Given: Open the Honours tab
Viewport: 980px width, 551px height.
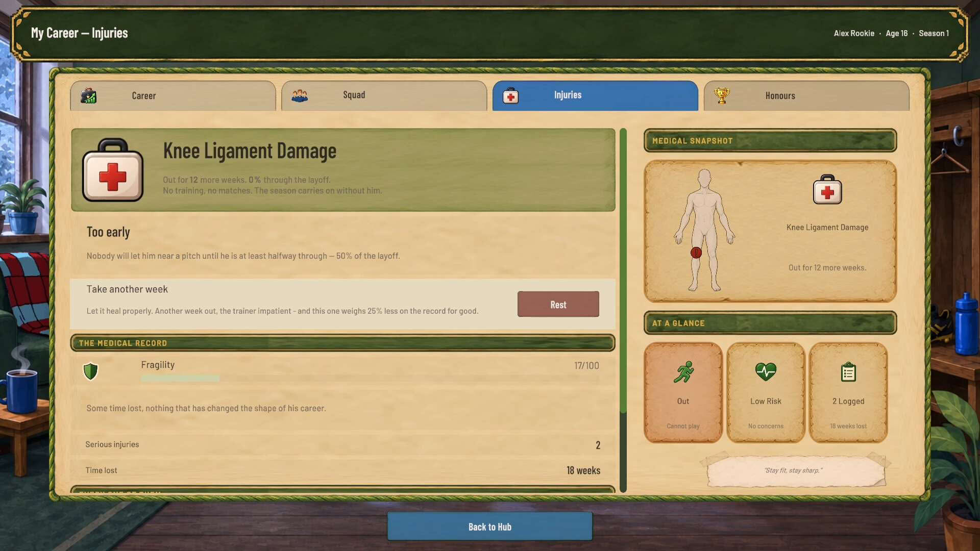Looking at the screenshot, I should click(x=806, y=95).
